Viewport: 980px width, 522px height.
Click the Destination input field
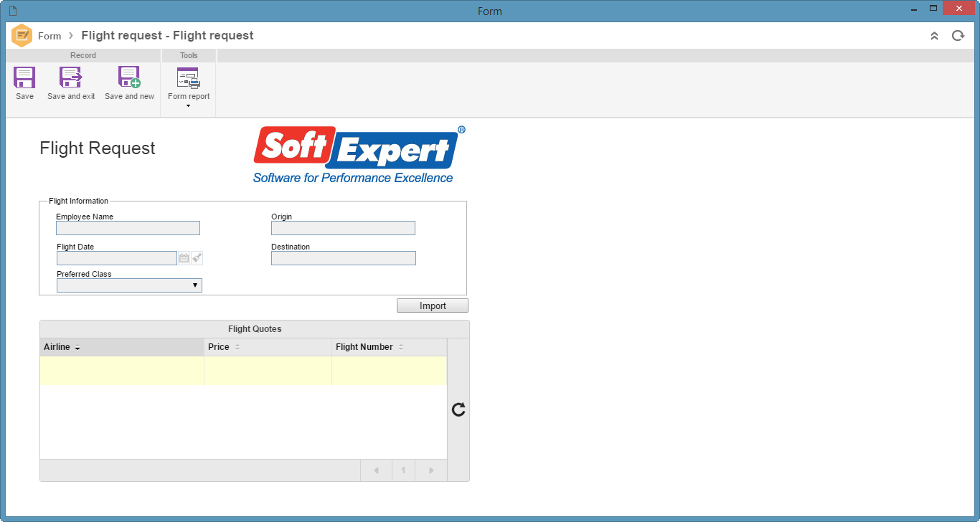[344, 258]
